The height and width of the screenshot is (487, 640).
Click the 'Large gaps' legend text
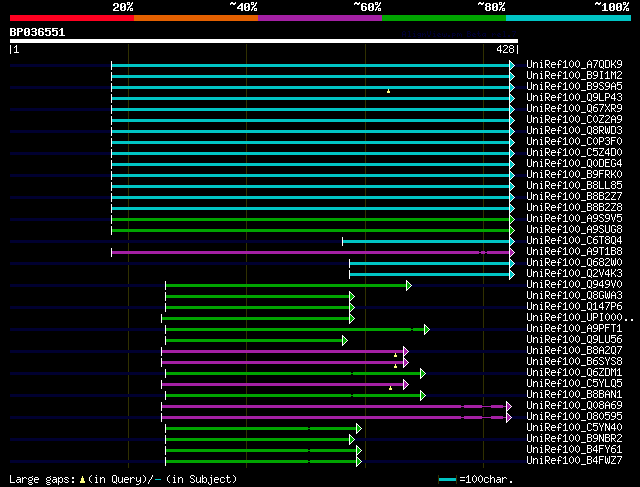(x=42, y=479)
